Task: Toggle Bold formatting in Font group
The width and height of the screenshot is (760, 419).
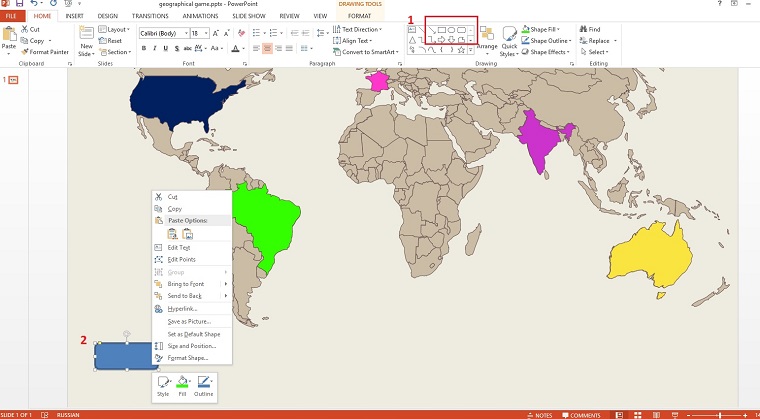Action: click(144, 48)
